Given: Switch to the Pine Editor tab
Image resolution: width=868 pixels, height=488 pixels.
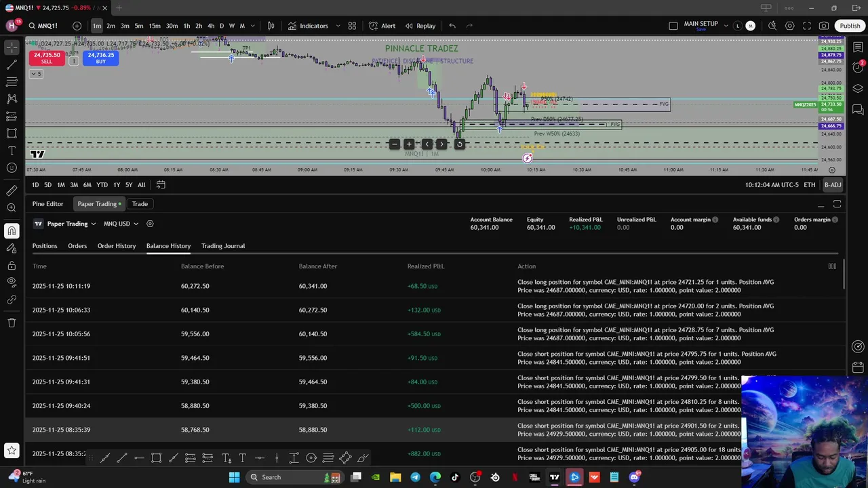Looking at the screenshot, I should coord(47,203).
